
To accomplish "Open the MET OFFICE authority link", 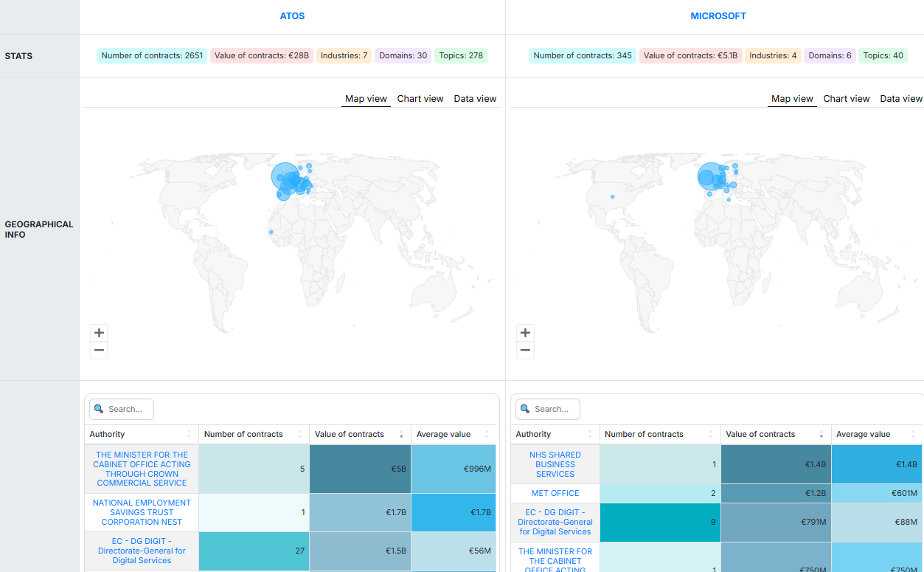I will tap(555, 493).
